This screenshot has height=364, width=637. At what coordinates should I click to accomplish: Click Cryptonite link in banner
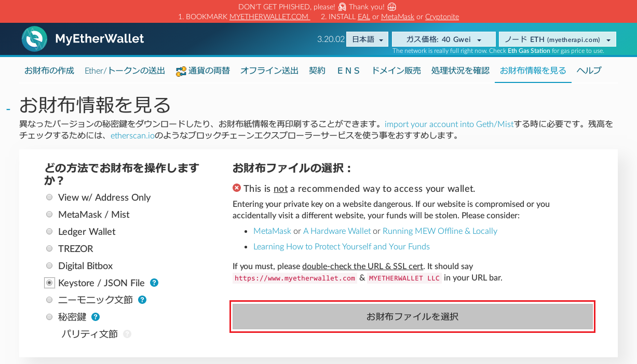click(x=442, y=17)
